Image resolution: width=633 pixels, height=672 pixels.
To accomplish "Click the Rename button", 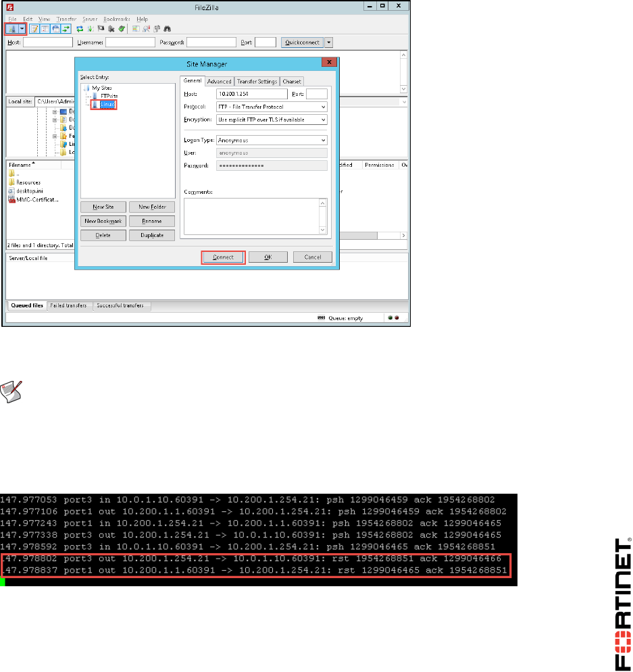I will point(152,221).
